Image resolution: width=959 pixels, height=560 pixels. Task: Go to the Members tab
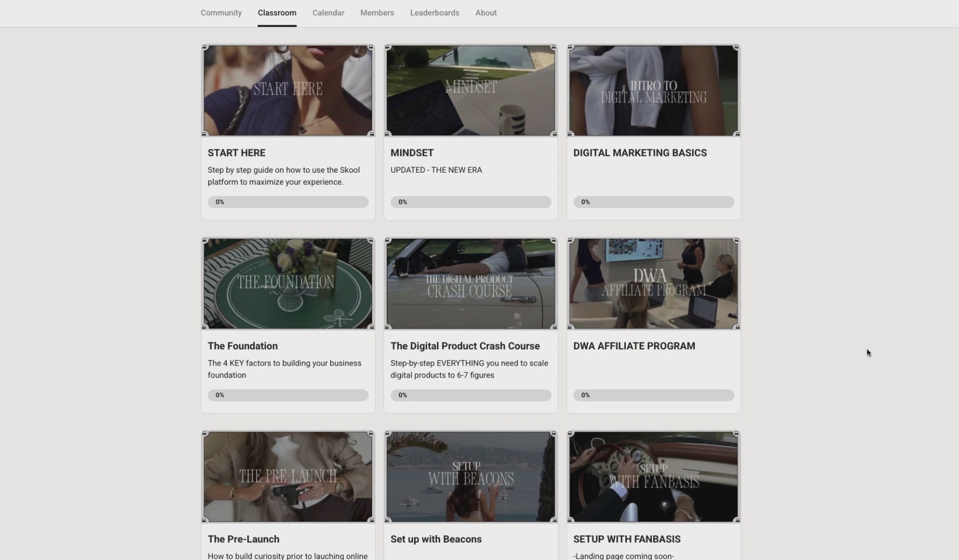[377, 13]
